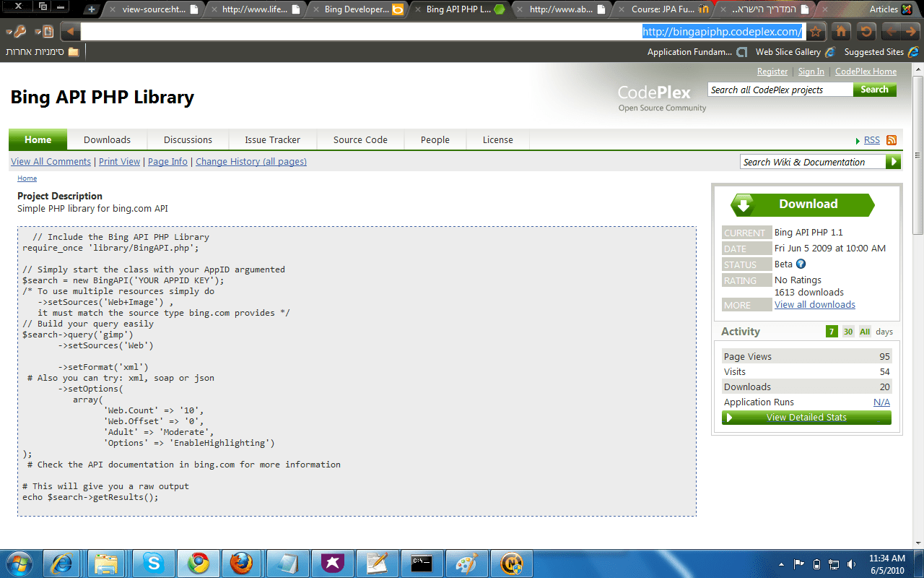This screenshot has width=924, height=578.
Task: Open the Hebrew other bookmarks folder
Action: 43,52
